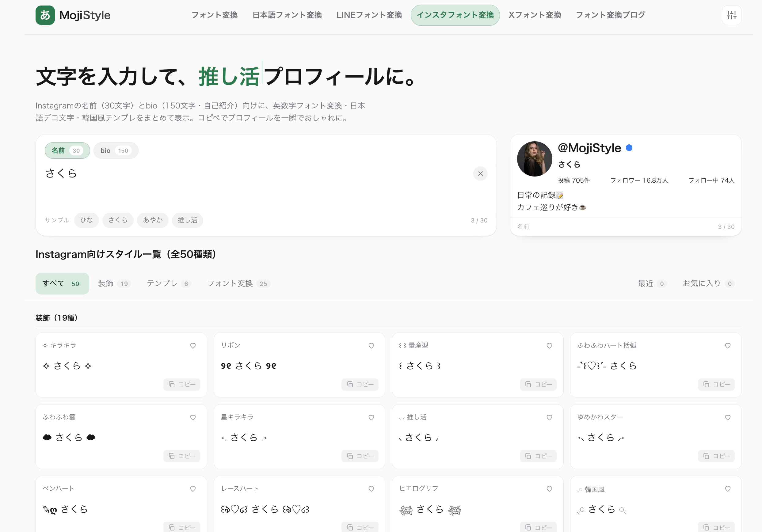Toggle heart on ヒエログリフ card
Image resolution: width=762 pixels, height=532 pixels.
point(549,488)
